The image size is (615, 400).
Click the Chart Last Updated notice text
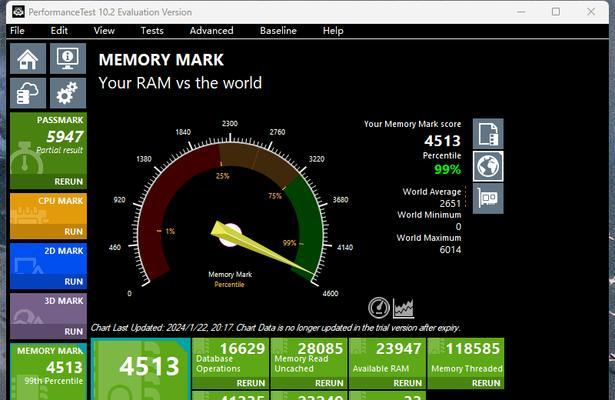(276, 328)
